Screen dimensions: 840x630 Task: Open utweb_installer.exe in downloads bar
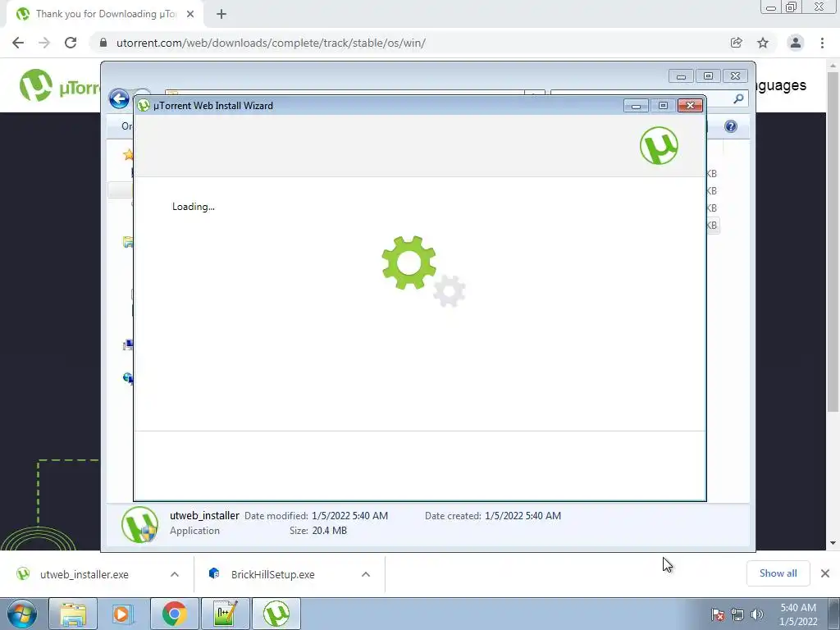[84, 574]
